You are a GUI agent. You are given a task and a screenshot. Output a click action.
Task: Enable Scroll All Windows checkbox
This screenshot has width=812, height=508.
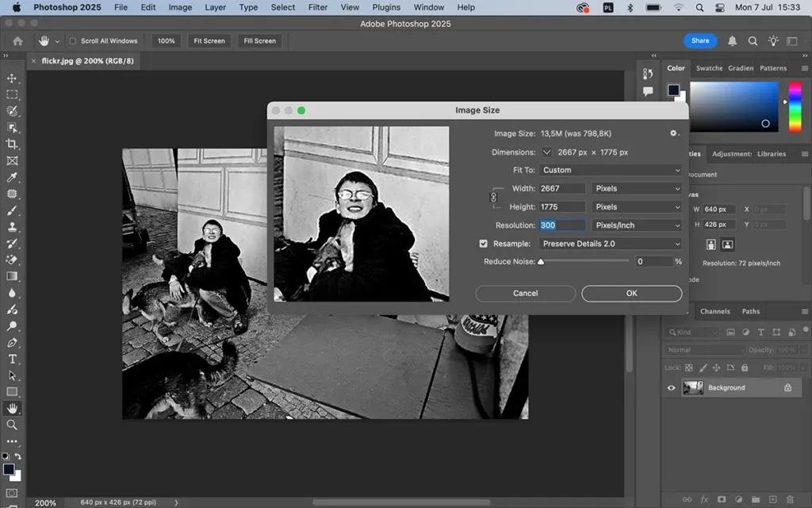pyautogui.click(x=73, y=41)
